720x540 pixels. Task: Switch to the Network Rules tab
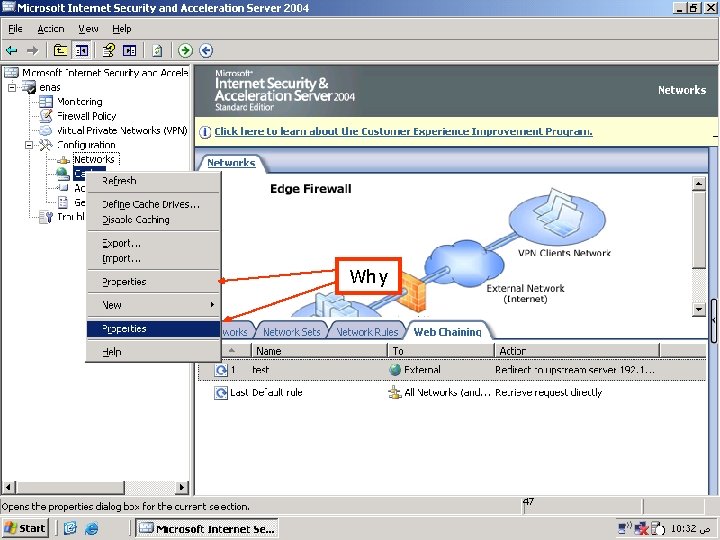367,332
